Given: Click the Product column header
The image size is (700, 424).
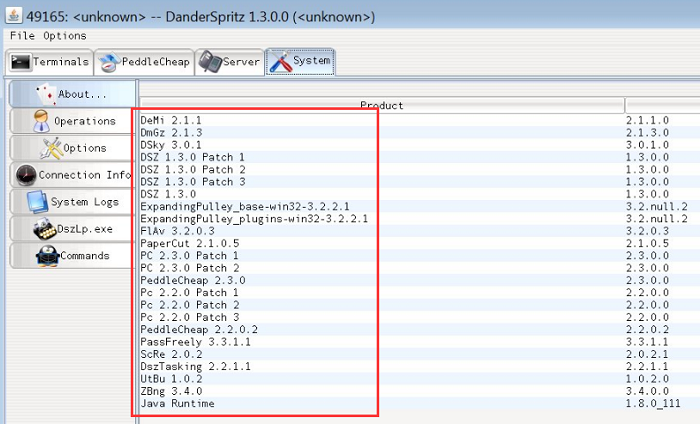Looking at the screenshot, I should [x=382, y=105].
